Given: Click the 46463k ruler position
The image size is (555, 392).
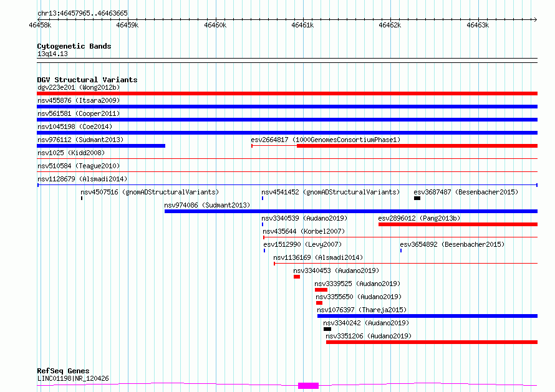Looking at the screenshot, I should pos(478,25).
